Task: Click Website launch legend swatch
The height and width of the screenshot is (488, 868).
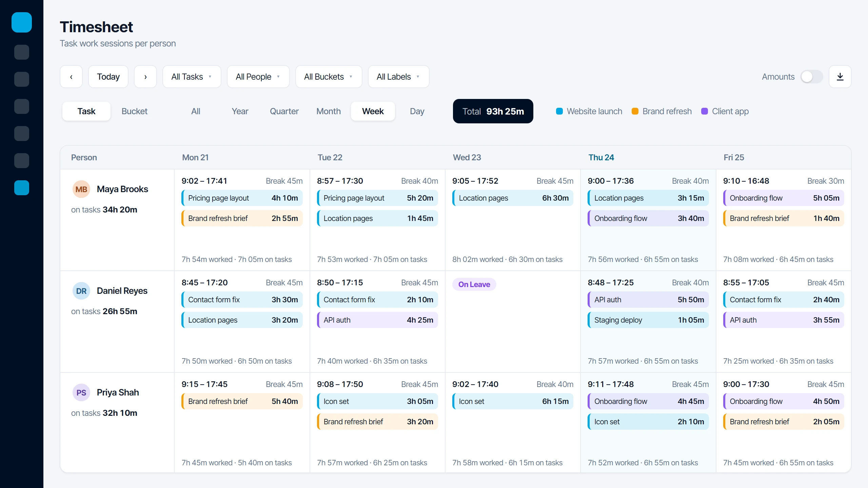Action: pyautogui.click(x=559, y=111)
